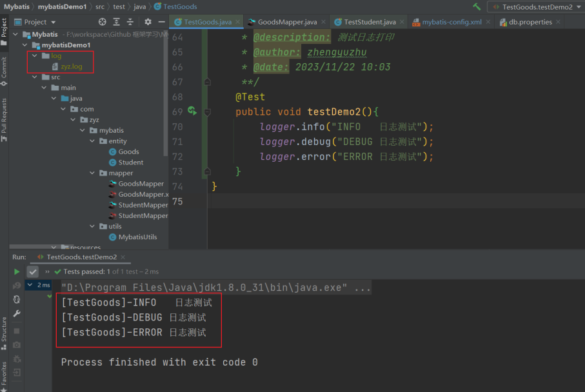The width and height of the screenshot is (585, 392).
Task: Open the Commit tool window sidebar tab
Action: click(4, 71)
